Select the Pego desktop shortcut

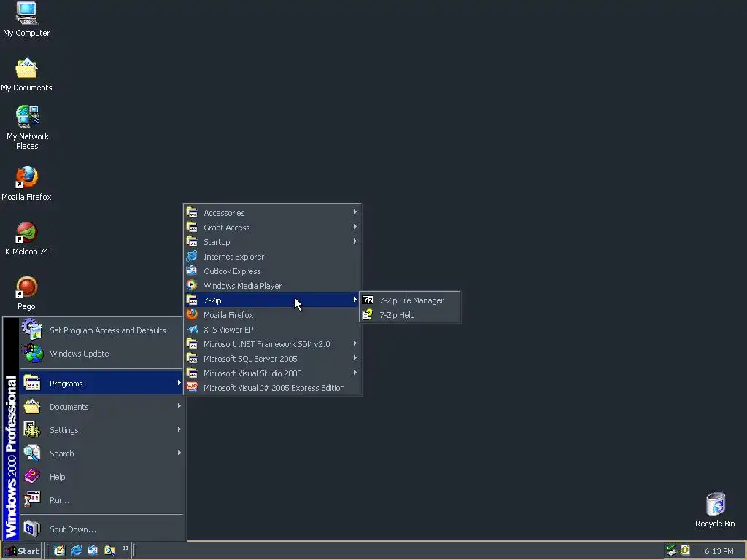(x=27, y=293)
